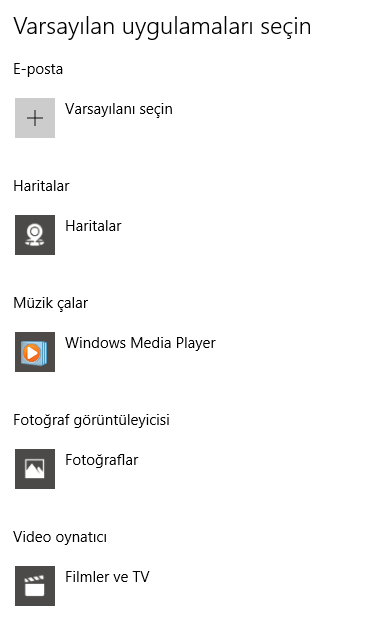The width and height of the screenshot is (389, 628).
Task: Select the Fotoğraflar picture icon
Action: [35, 469]
